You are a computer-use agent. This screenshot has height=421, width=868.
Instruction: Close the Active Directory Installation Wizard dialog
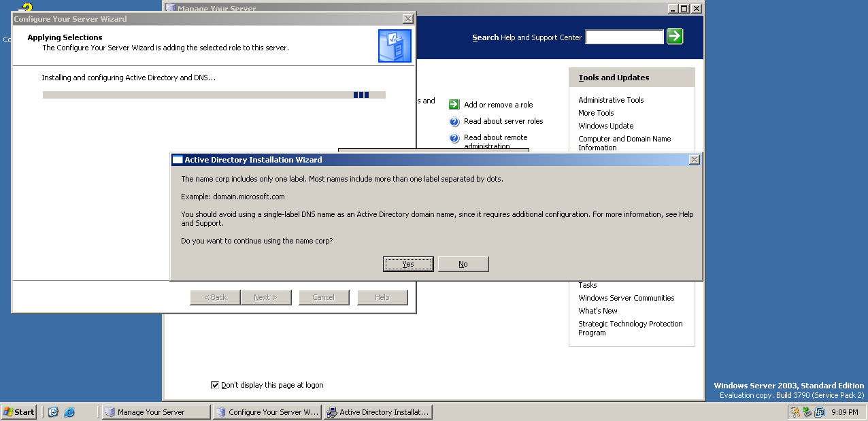694,160
